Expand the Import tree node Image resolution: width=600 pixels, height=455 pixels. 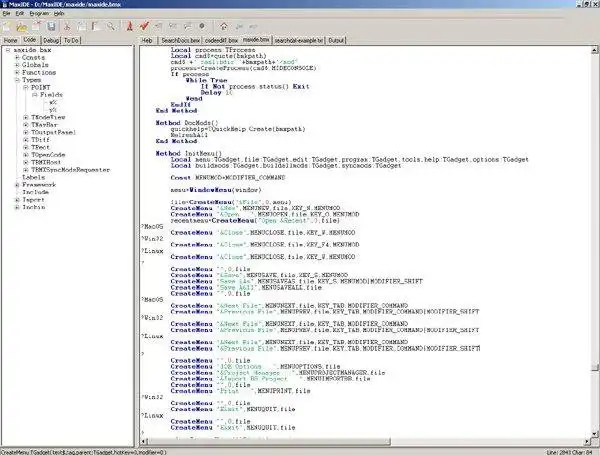tap(17, 200)
